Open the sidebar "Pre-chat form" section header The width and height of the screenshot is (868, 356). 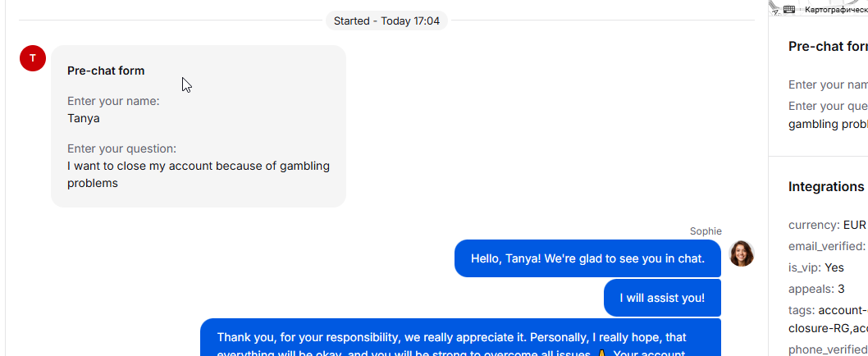click(828, 47)
